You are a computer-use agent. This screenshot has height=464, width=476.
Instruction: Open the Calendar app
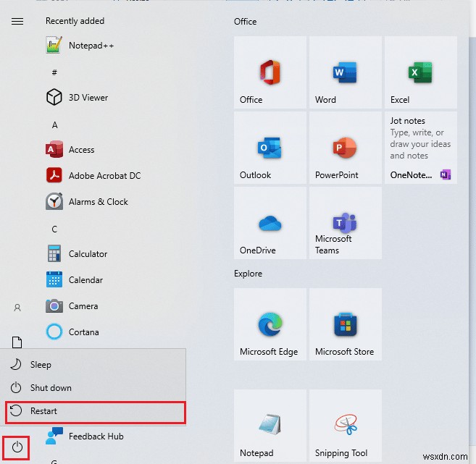point(75,279)
